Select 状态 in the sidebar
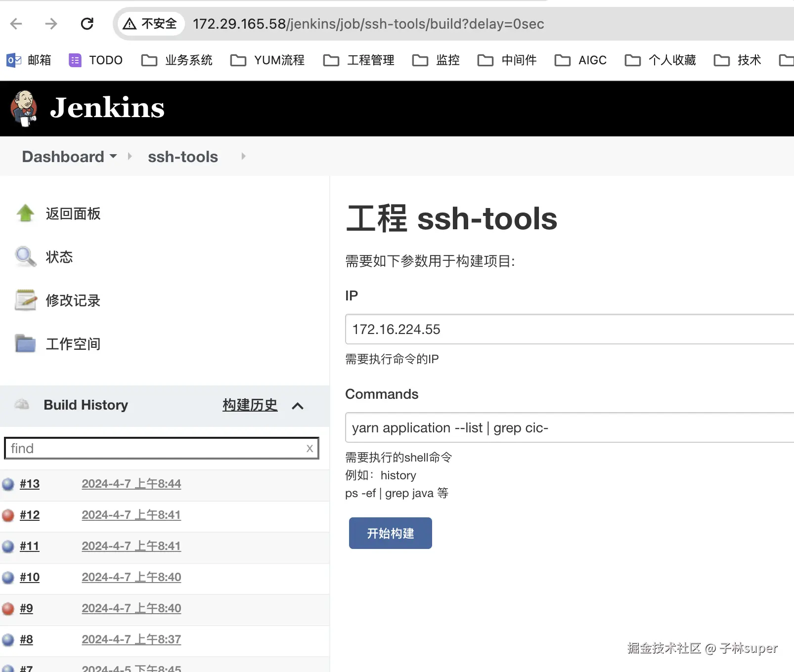The width and height of the screenshot is (794, 672). 59,257
